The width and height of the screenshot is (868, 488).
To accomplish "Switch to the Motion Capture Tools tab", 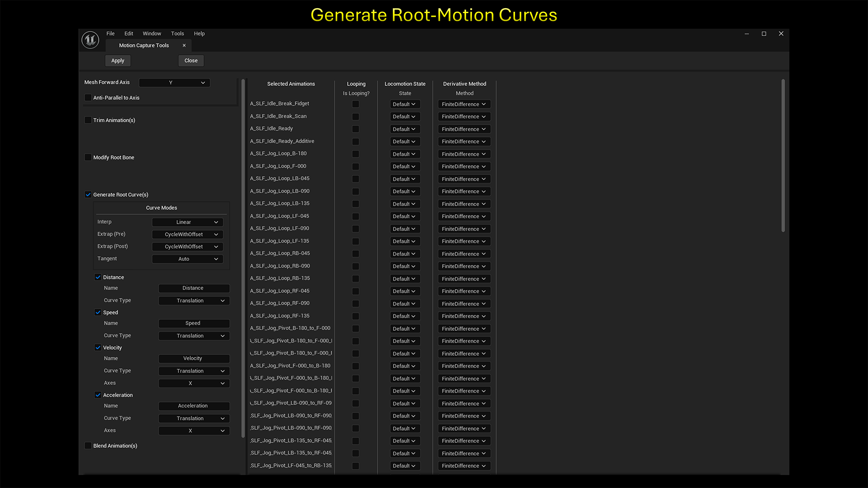I will coord(144,45).
